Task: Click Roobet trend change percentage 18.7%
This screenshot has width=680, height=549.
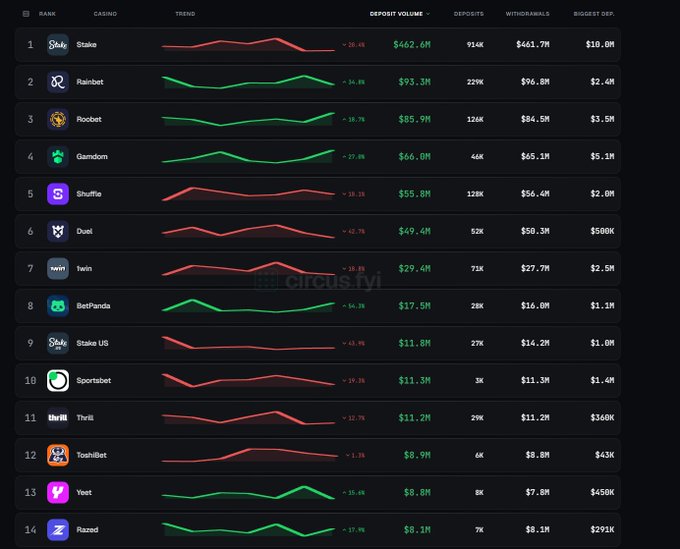Action: click(x=353, y=119)
